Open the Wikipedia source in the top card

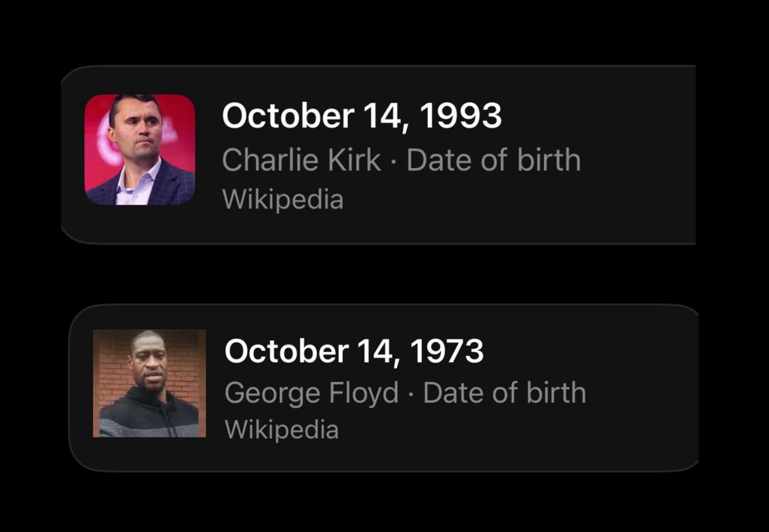282,199
